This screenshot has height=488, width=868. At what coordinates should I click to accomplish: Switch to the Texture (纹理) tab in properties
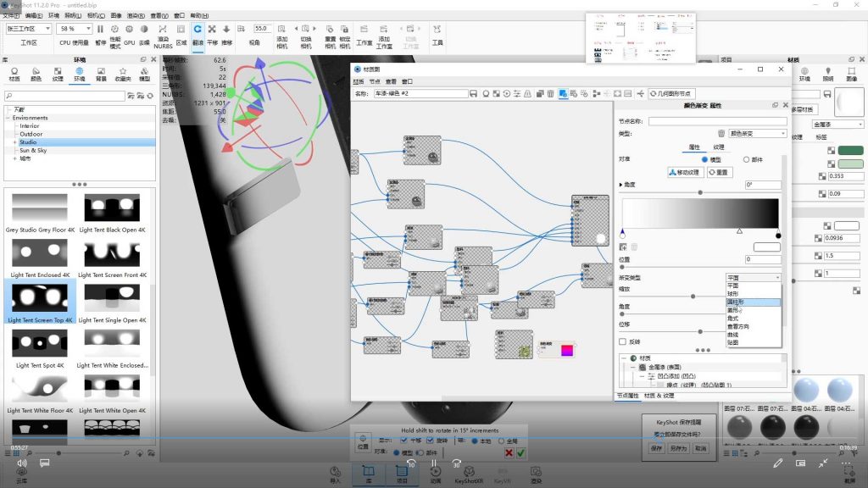(x=719, y=147)
